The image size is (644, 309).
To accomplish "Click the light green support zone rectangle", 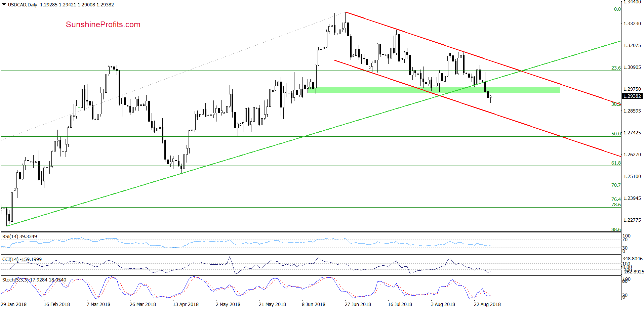I will [x=434, y=90].
